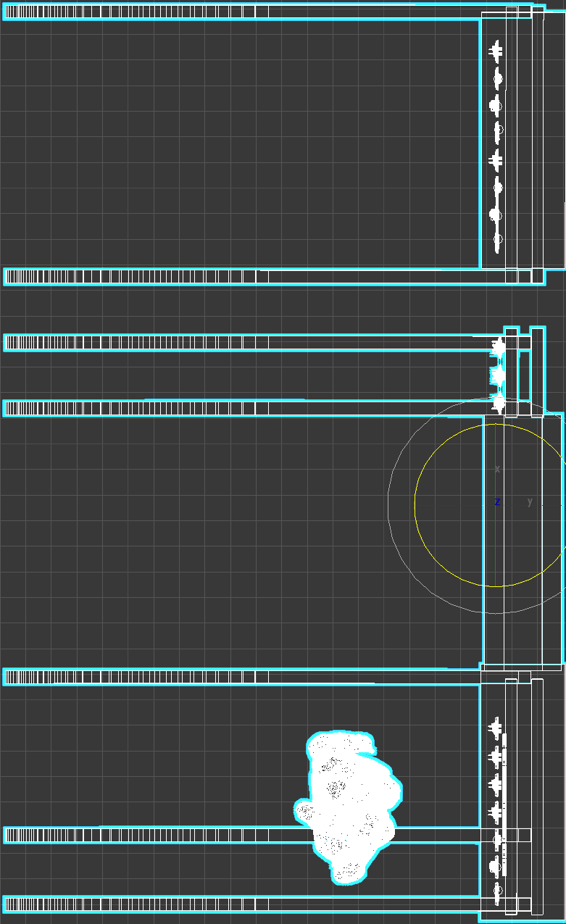
Task: Click the blue z axis label
Action: point(497,501)
